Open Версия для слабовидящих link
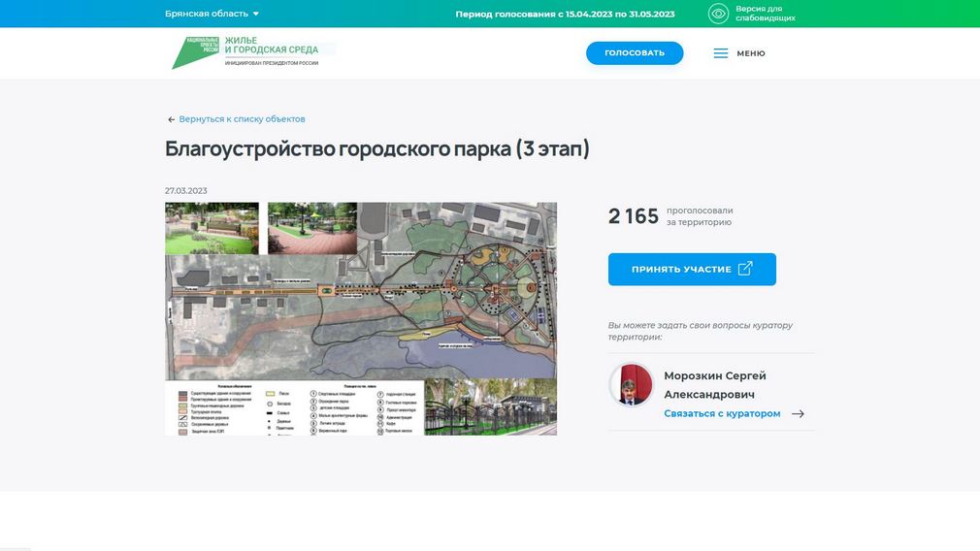This screenshot has height=551, width=980. 765,14
